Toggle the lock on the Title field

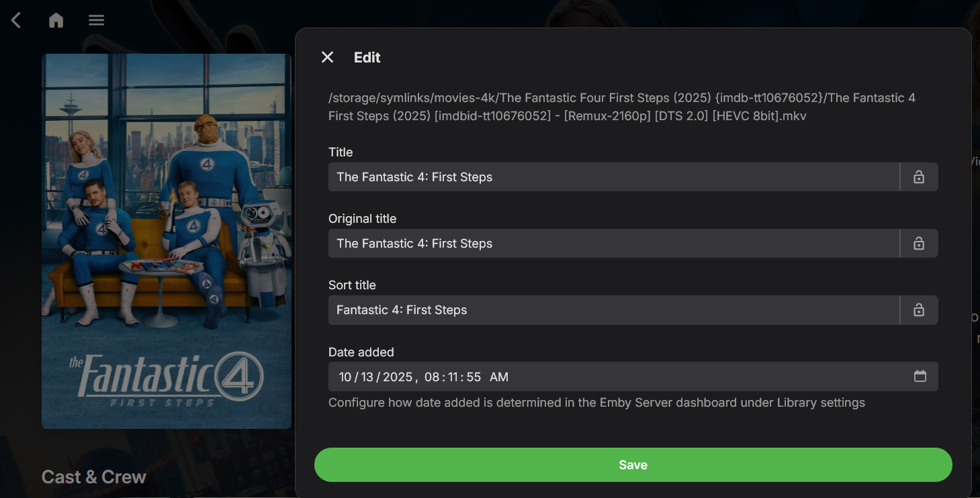pyautogui.click(x=918, y=177)
